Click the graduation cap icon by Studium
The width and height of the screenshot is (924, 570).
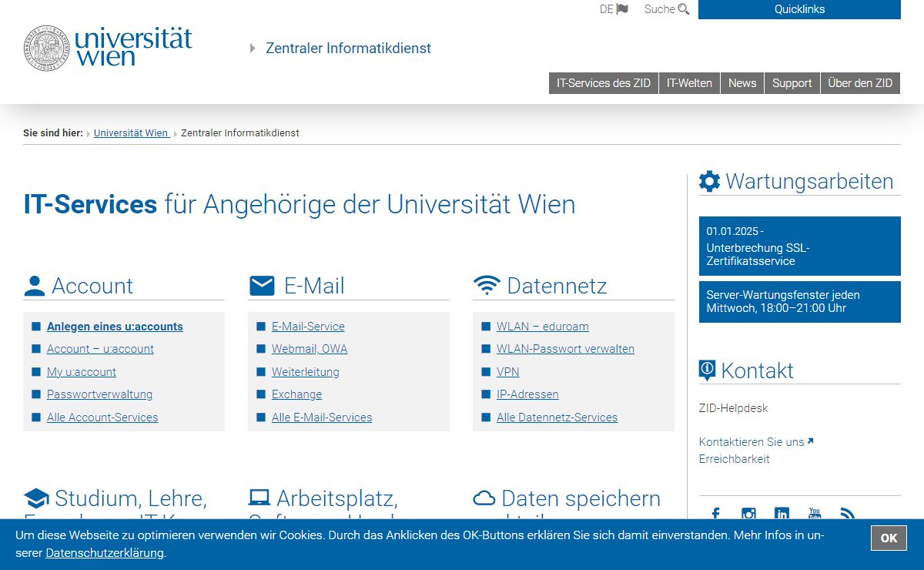(x=36, y=498)
